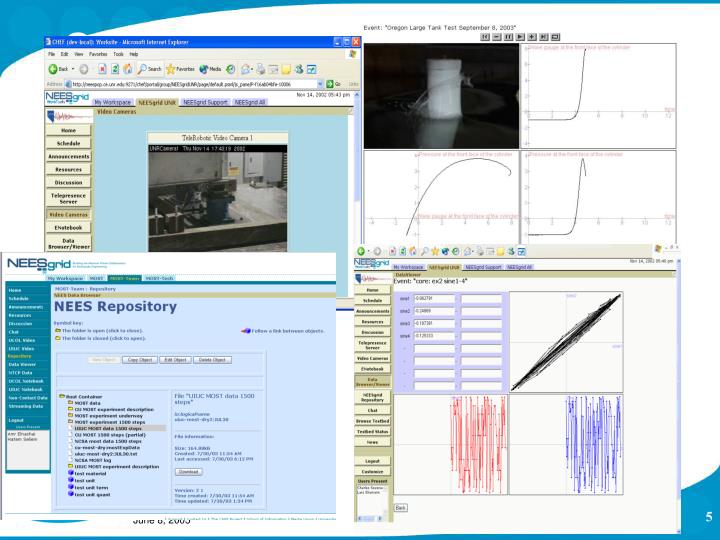
Task: Expand CU MOST experiment description folder
Action: click(71, 409)
